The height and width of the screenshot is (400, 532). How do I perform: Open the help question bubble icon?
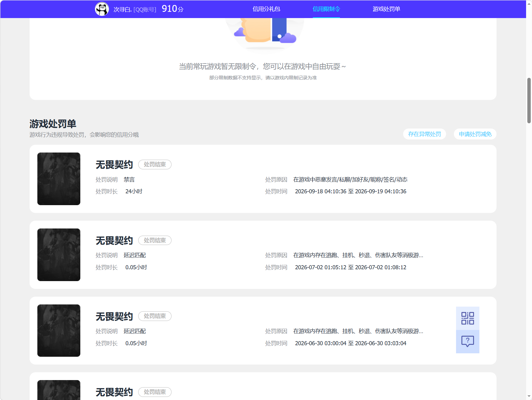[x=468, y=341]
